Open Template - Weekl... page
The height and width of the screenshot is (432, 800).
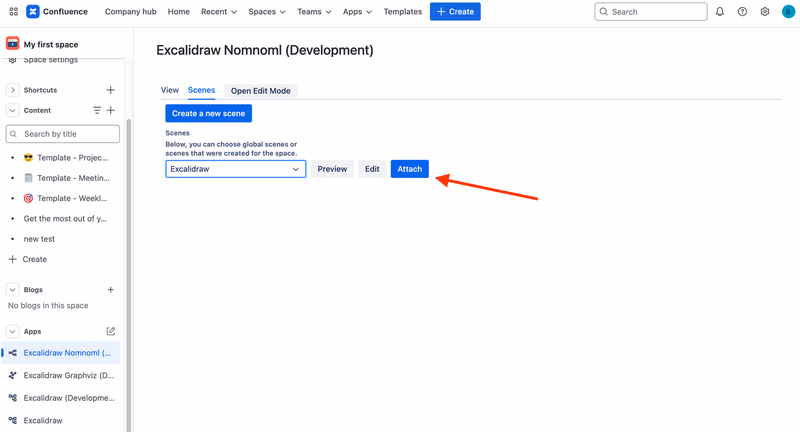72,198
